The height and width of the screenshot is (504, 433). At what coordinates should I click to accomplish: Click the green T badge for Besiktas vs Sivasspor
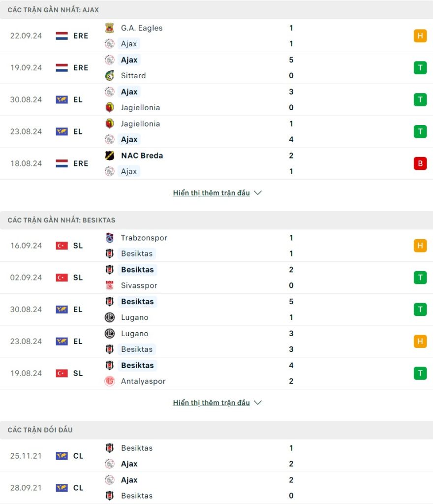[x=420, y=278]
